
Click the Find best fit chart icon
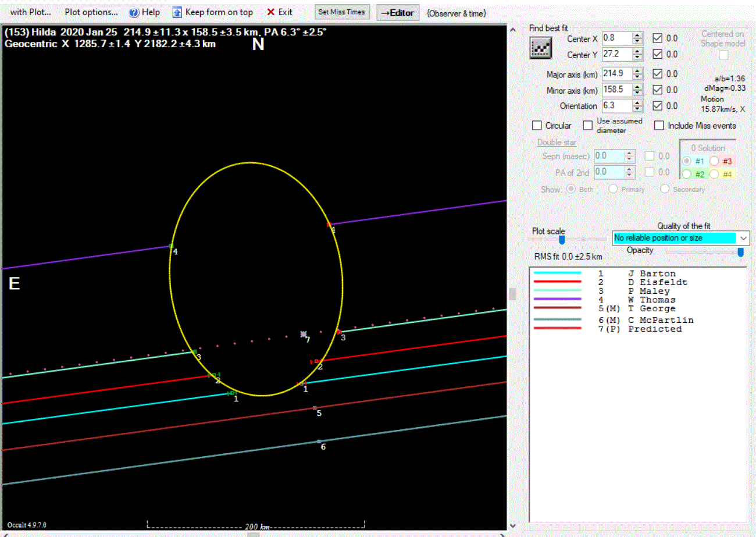[540, 48]
